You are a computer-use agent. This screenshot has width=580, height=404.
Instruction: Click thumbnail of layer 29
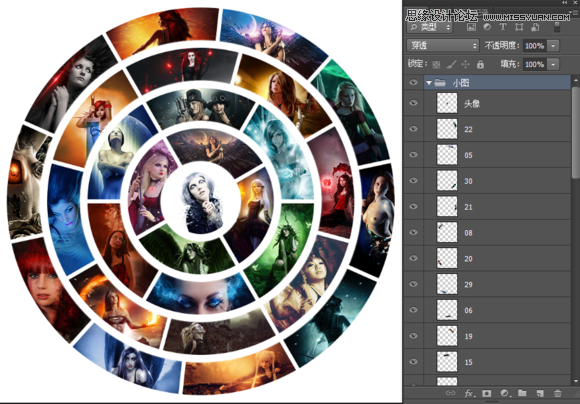click(447, 284)
